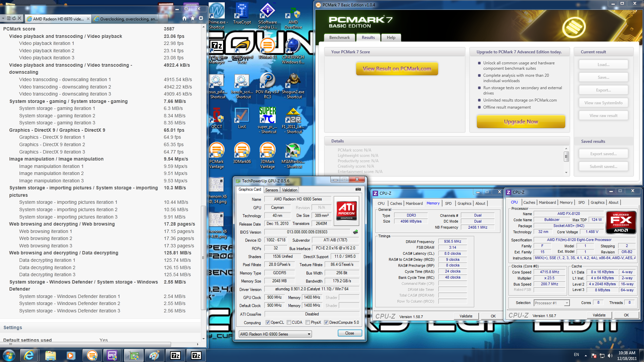Click browser favorites star icon
The width and height of the screenshot is (644, 362).
(x=193, y=18)
